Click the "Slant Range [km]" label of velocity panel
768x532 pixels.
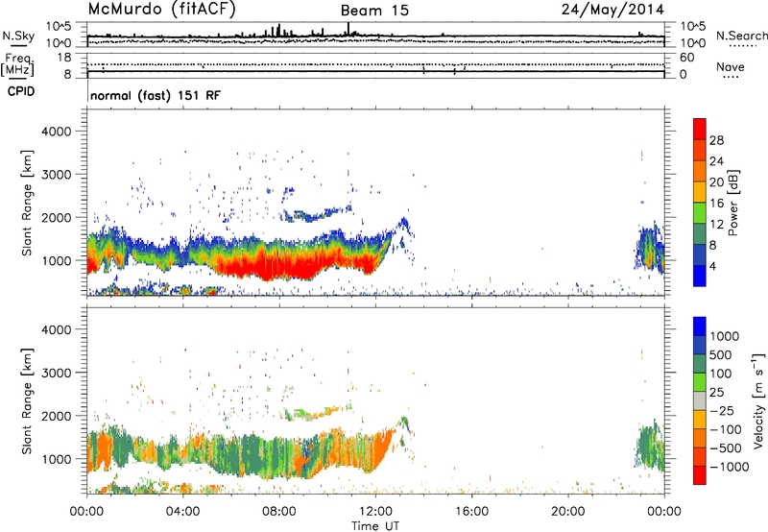[27, 401]
